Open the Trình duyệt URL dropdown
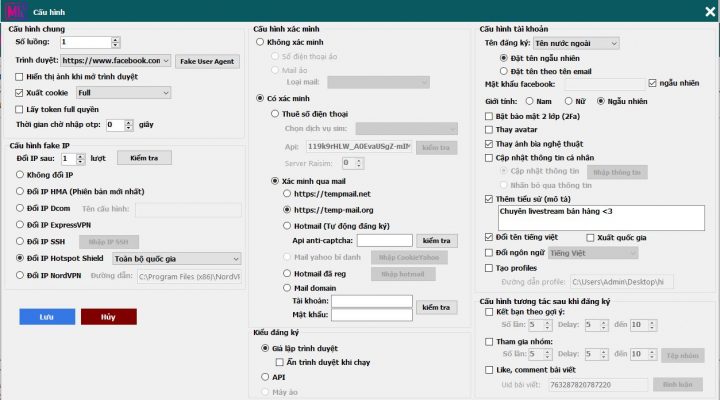720x400 pixels. (166, 61)
